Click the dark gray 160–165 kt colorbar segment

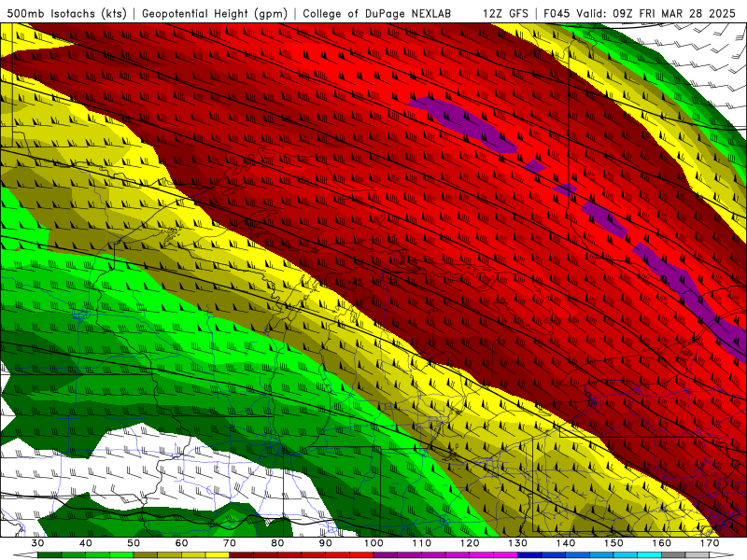click(673, 555)
